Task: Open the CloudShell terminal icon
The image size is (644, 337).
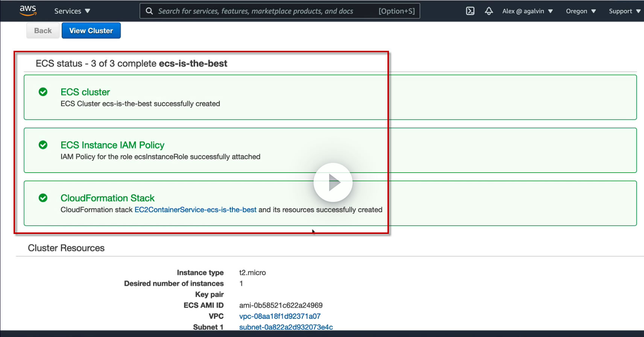Action: (470, 11)
